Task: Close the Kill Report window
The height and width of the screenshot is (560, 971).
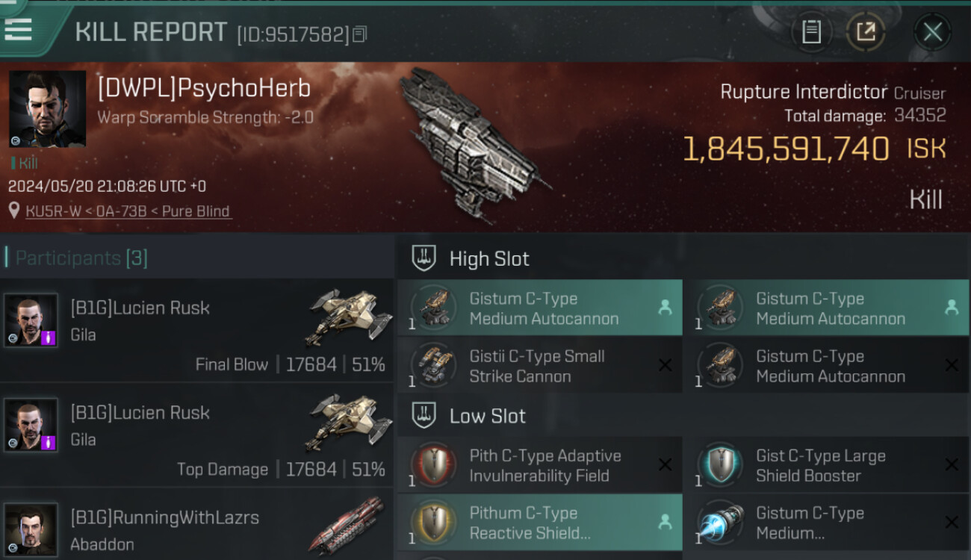Action: tap(932, 32)
